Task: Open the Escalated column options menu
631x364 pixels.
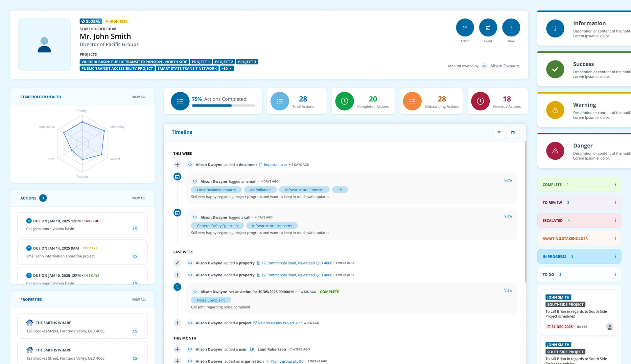Action: pos(616,221)
